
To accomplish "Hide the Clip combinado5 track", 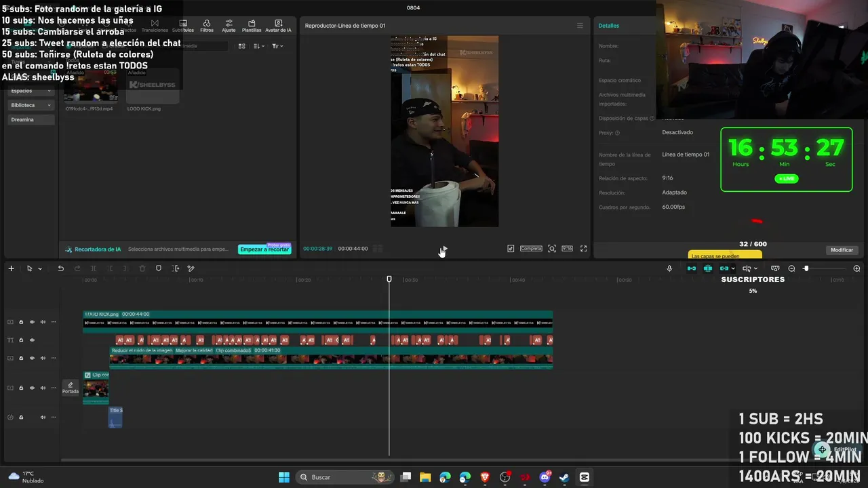I will click(x=32, y=358).
